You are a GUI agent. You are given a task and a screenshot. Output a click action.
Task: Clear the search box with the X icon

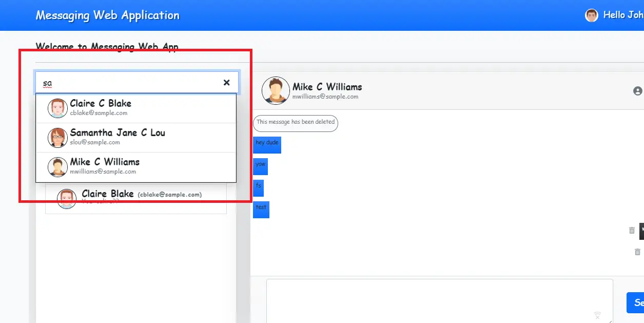click(x=226, y=83)
